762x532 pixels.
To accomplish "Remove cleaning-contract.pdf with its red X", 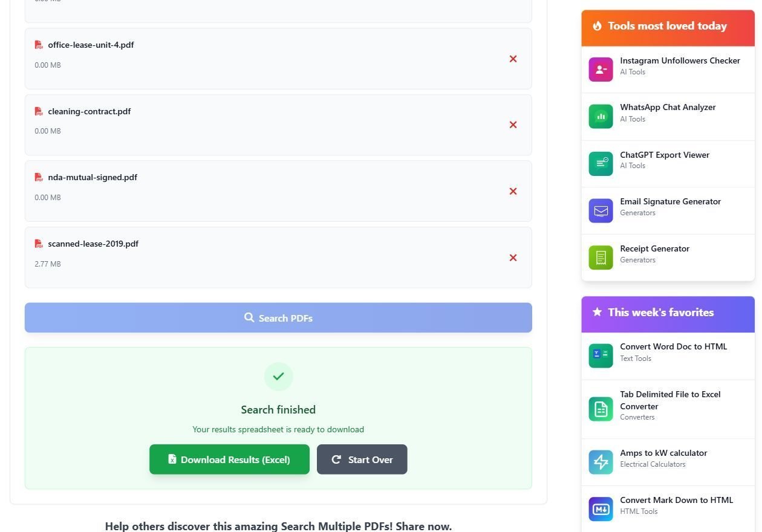I will (513, 125).
